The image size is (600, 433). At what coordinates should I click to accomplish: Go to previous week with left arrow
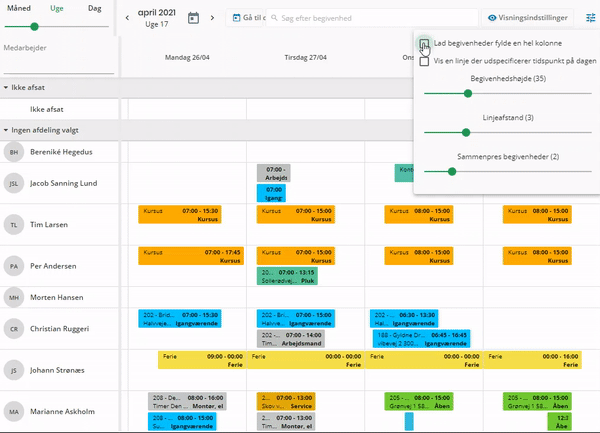click(127, 18)
